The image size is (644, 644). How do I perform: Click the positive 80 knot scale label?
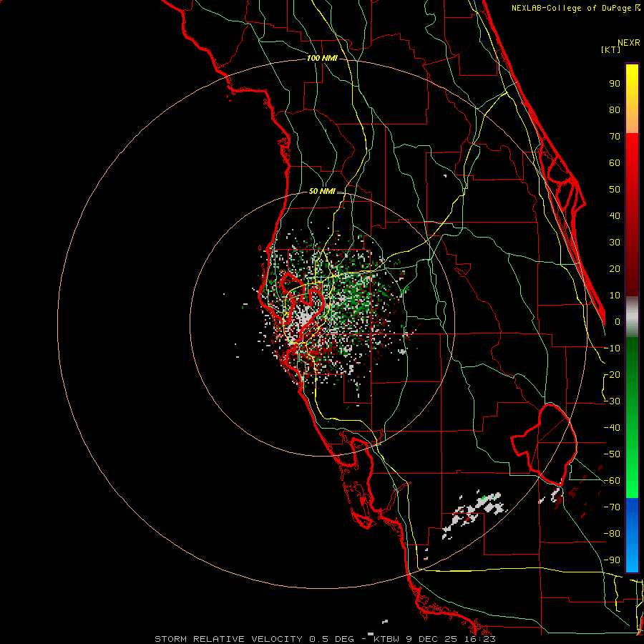[x=615, y=109]
